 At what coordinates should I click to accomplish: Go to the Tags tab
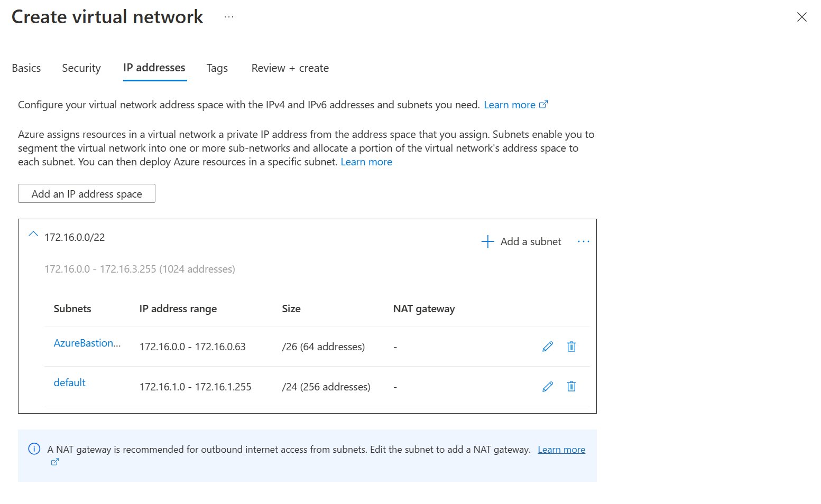pos(217,68)
